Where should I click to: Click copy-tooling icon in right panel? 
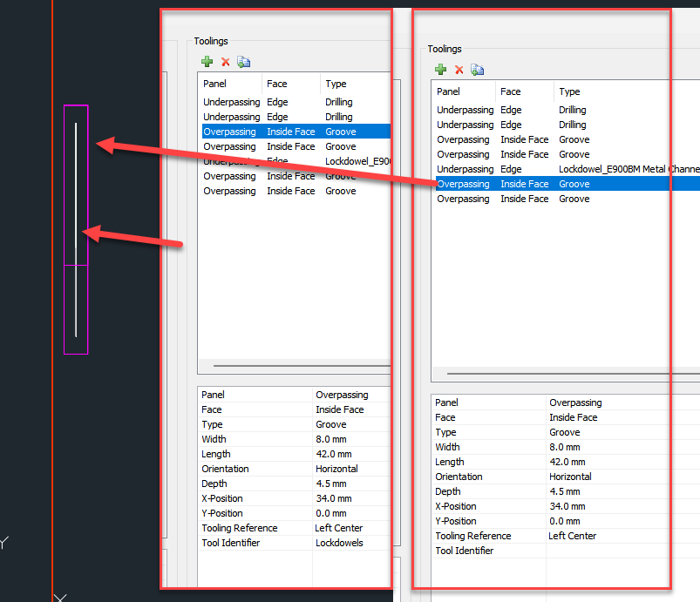click(x=477, y=69)
